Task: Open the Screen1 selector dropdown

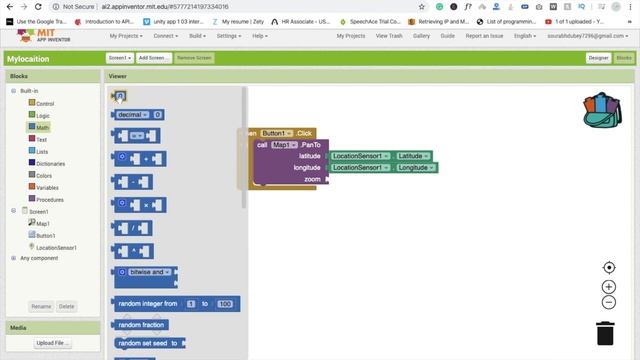Action: coord(120,58)
